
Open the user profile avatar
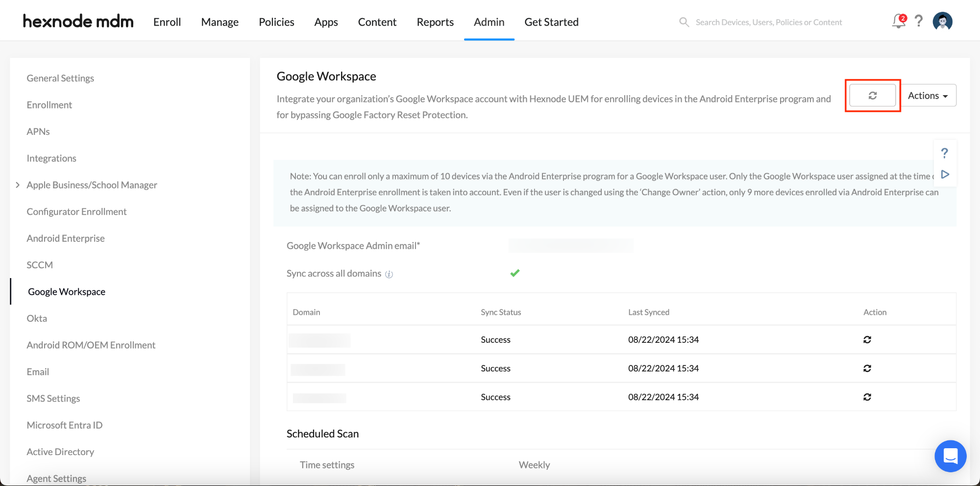942,21
